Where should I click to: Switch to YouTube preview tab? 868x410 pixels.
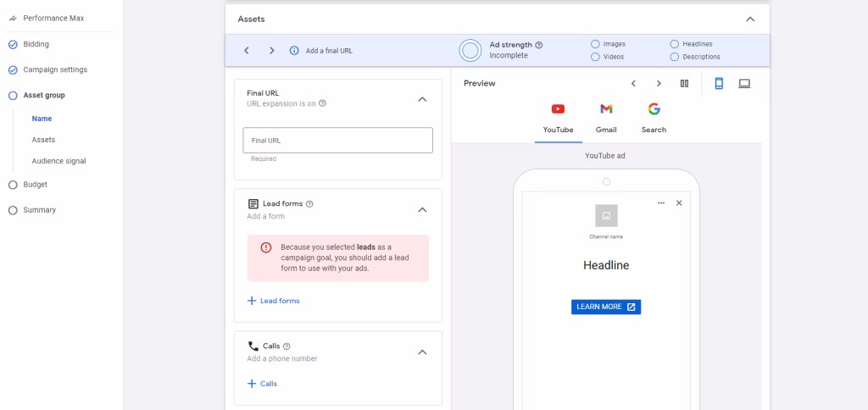click(558, 119)
